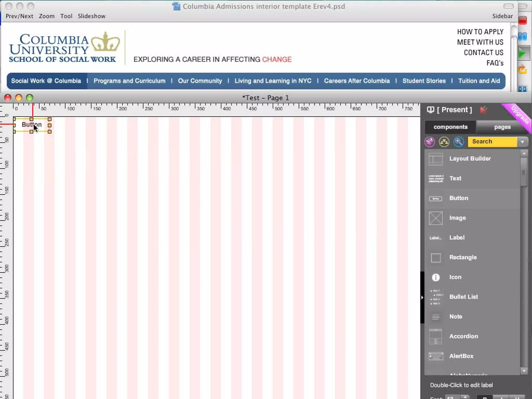Click the blue zoom magnifier icon
This screenshot has height=399, width=532.
coord(458,142)
